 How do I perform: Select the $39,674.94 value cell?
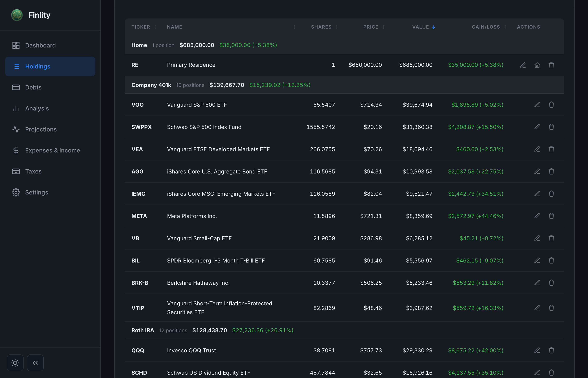pyautogui.click(x=417, y=105)
